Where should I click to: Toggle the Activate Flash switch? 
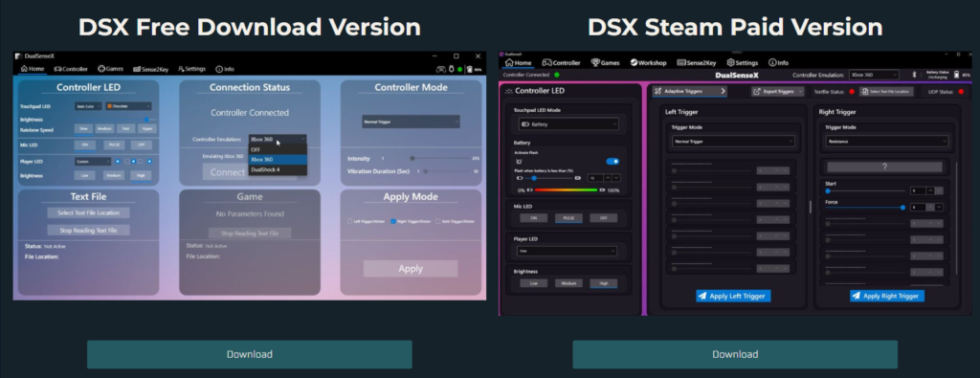(x=612, y=161)
